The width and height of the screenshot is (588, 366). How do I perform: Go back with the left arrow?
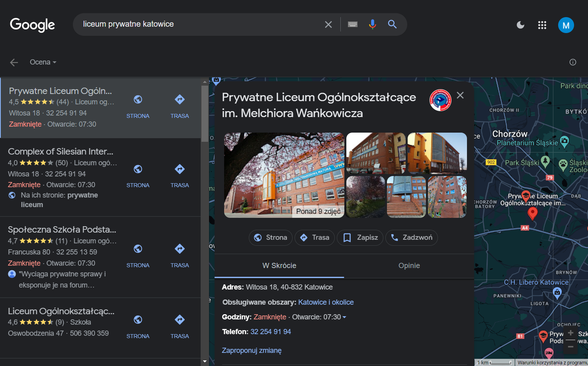[x=14, y=62]
